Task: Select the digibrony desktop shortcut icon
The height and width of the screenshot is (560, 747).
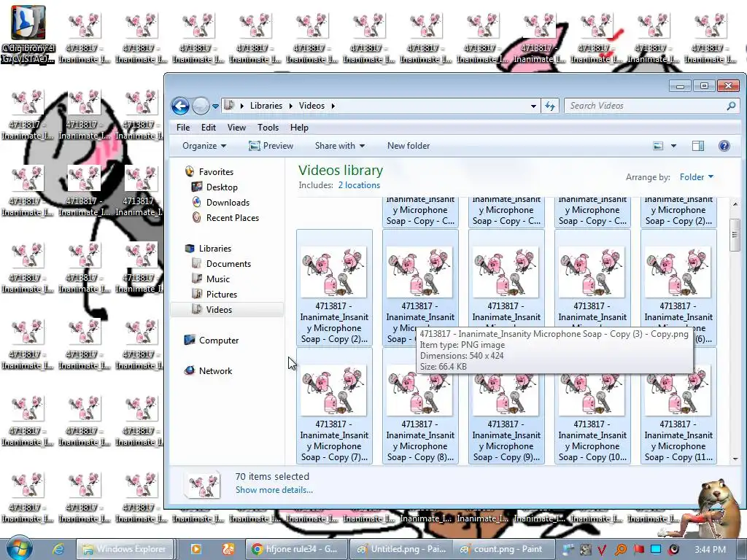Action: (28, 35)
